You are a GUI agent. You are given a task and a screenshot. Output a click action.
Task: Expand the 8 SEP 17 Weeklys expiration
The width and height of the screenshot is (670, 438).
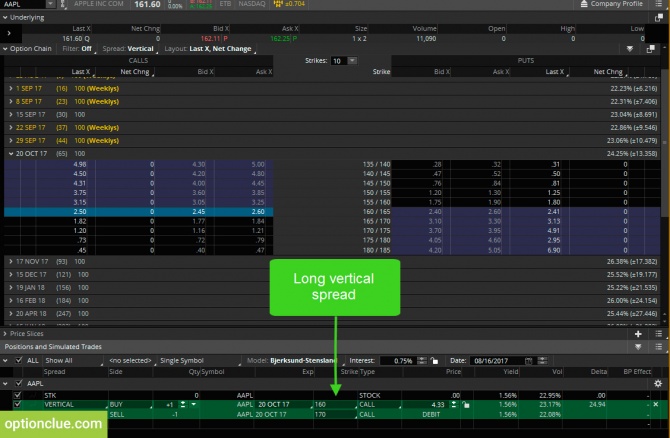pos(11,101)
